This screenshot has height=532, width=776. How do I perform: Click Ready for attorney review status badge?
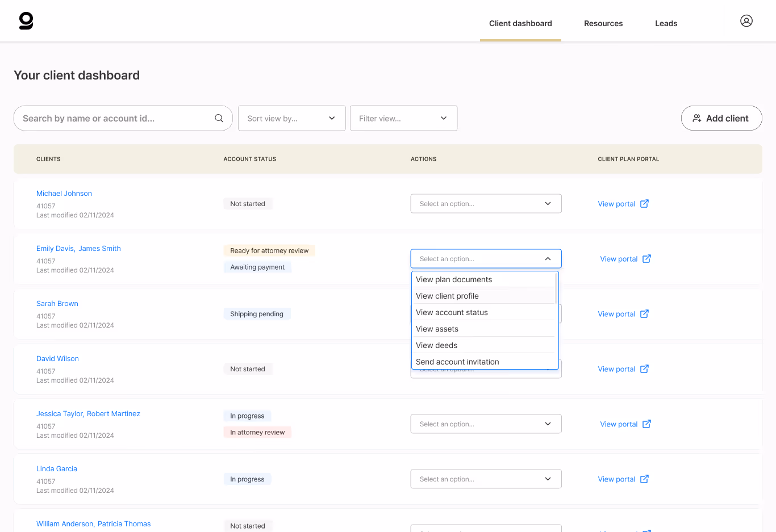click(x=269, y=250)
